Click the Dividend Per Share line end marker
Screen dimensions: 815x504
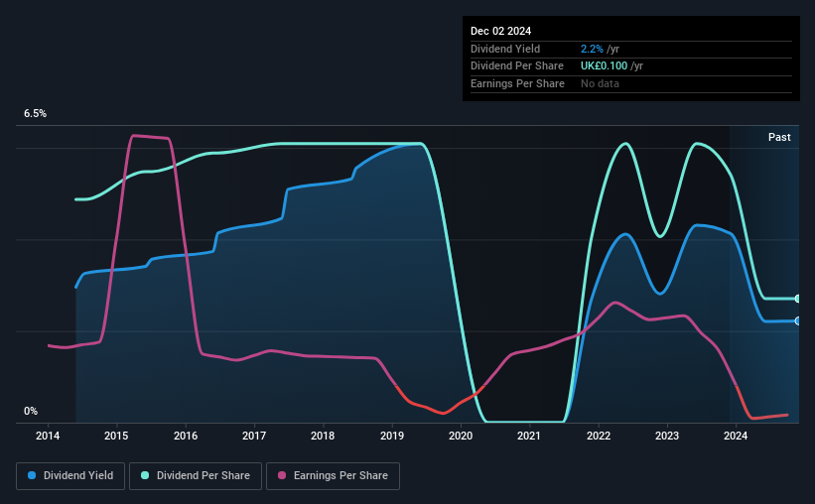[797, 299]
